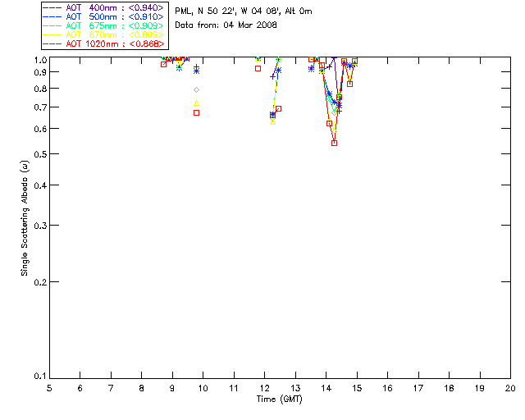Click the 20 hour x-axis label
Image resolution: width=525 pixels, height=420 pixels.
coord(510,388)
